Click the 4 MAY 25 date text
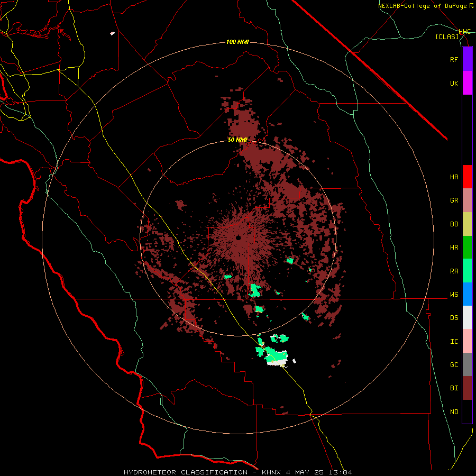476x476 pixels. (x=305, y=472)
